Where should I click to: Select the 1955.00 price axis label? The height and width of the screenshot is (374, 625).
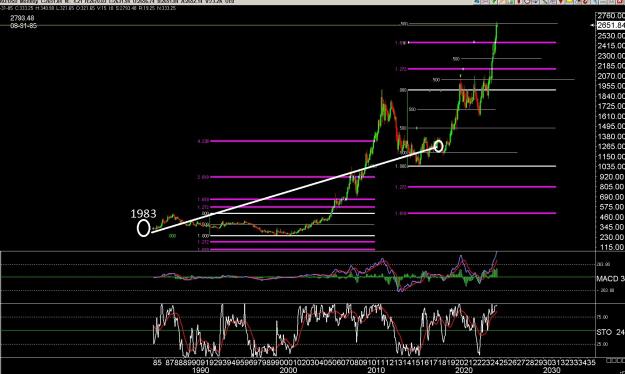(611, 86)
